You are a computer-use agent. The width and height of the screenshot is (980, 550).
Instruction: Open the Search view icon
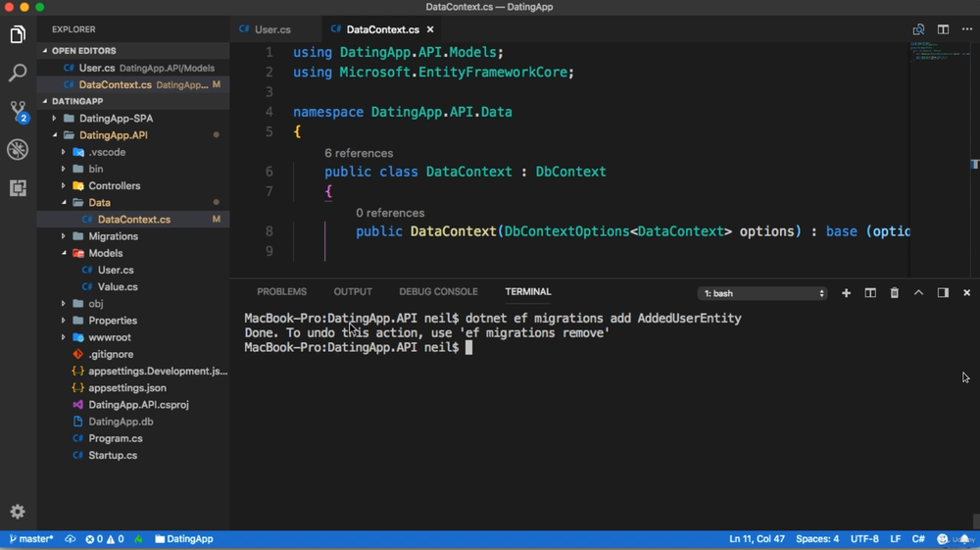tap(18, 73)
